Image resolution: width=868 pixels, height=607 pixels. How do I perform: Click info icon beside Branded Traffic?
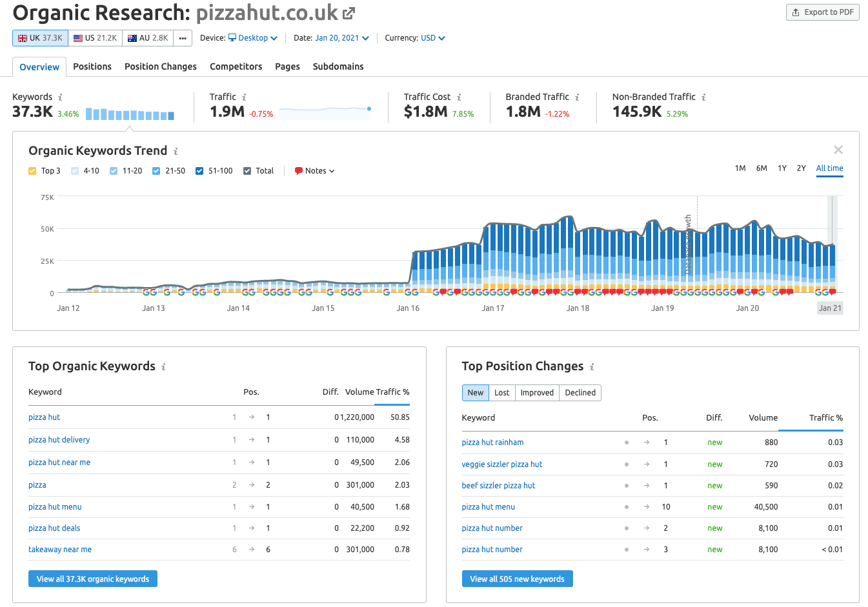(577, 97)
